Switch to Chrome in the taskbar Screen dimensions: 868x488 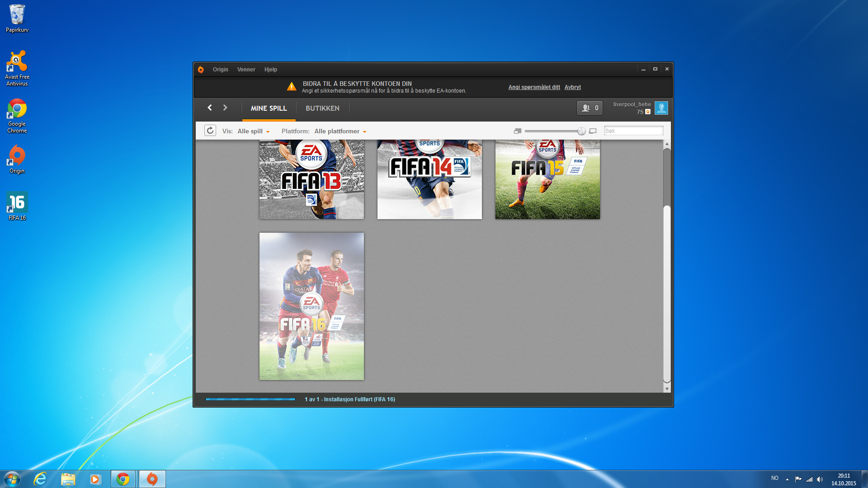pyautogui.click(x=123, y=479)
